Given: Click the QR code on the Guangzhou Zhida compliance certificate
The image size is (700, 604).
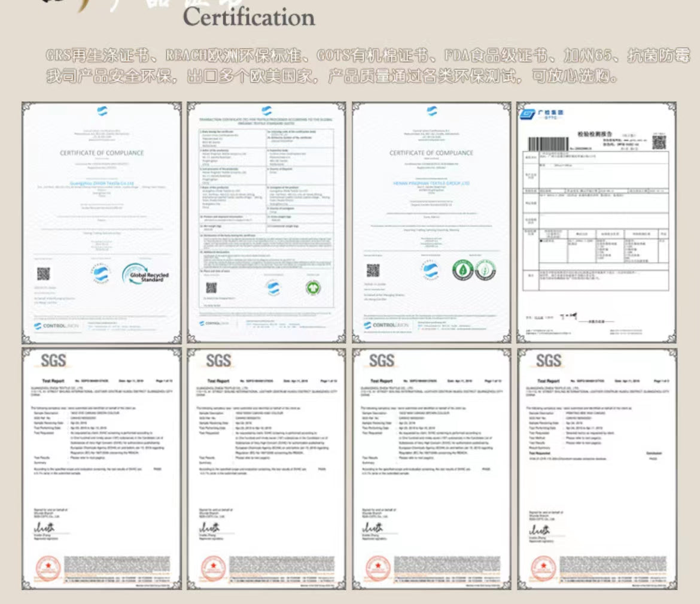Looking at the screenshot, I should click(x=44, y=274).
